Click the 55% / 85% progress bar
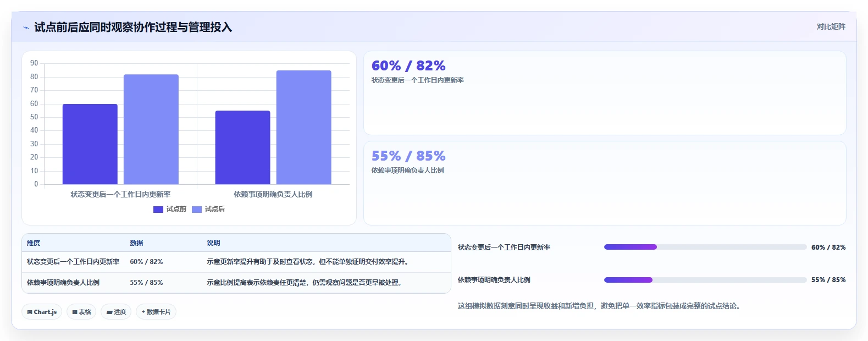 tap(705, 280)
